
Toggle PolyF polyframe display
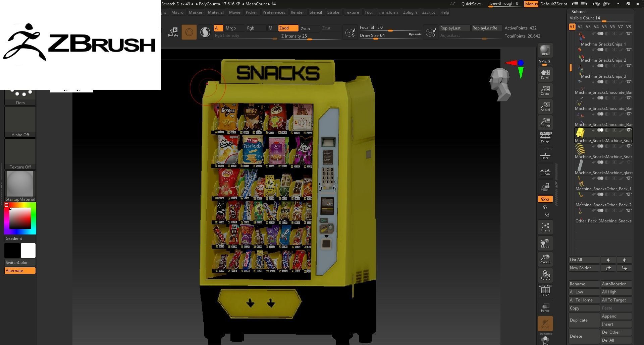545,291
